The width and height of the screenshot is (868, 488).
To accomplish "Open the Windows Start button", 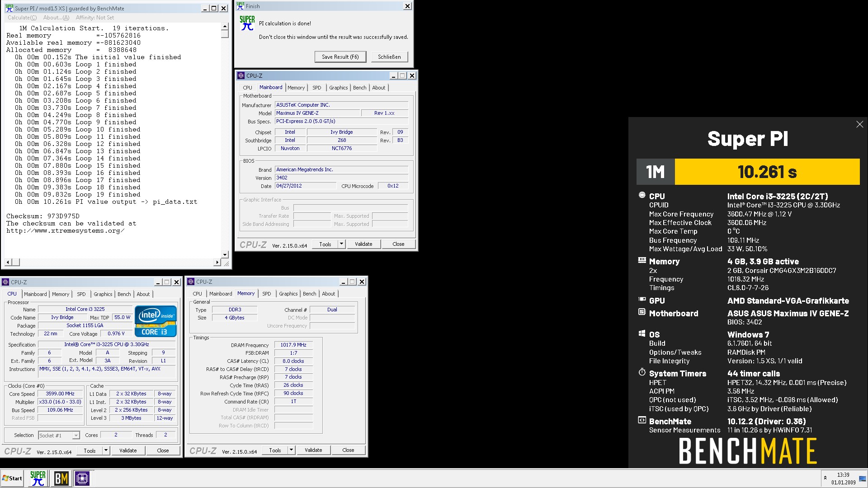I will pyautogui.click(x=12, y=478).
